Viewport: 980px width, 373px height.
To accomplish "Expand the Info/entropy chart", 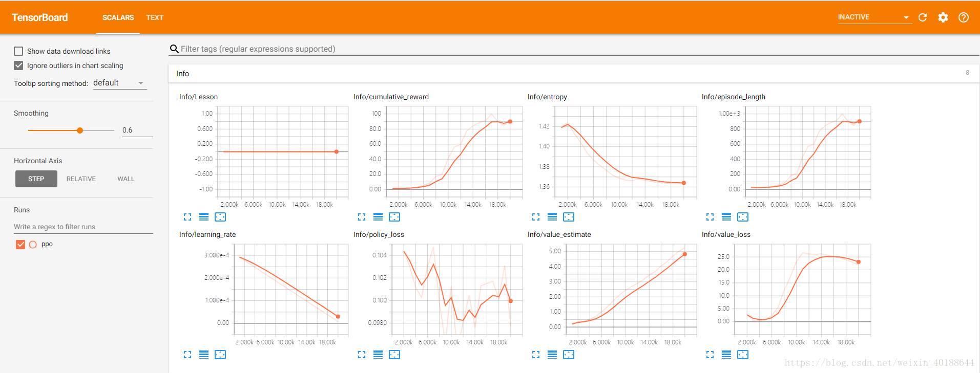I will [536, 217].
